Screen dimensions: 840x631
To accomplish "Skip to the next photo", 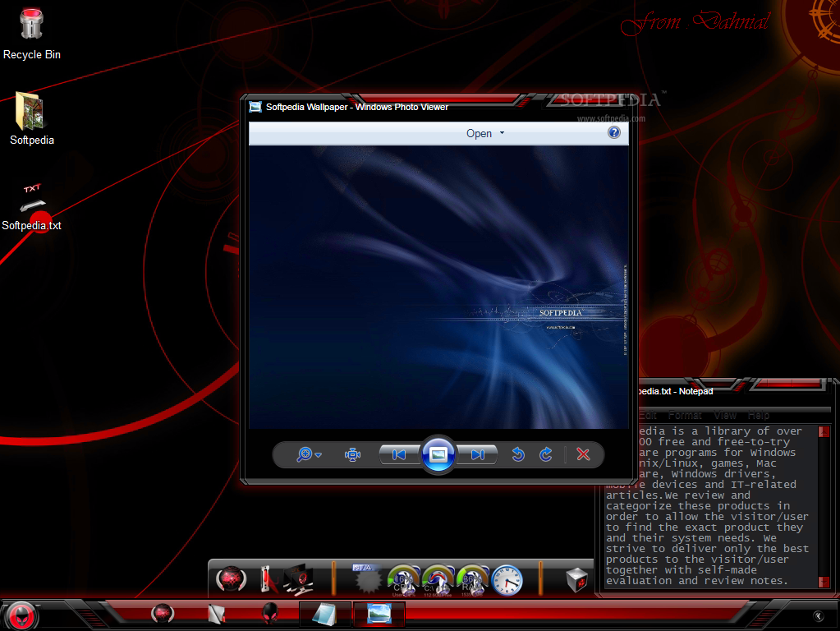I will [x=477, y=454].
